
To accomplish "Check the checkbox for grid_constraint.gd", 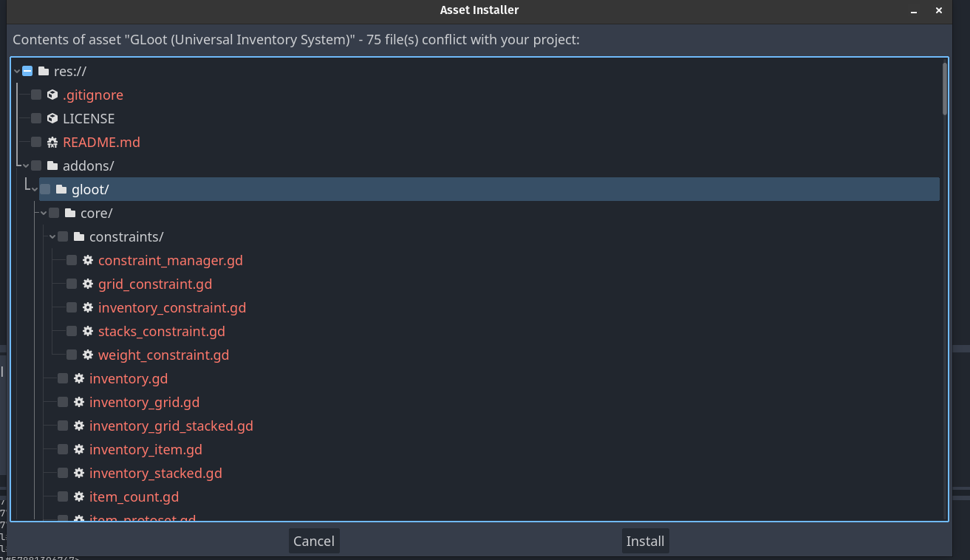I will 71,284.
